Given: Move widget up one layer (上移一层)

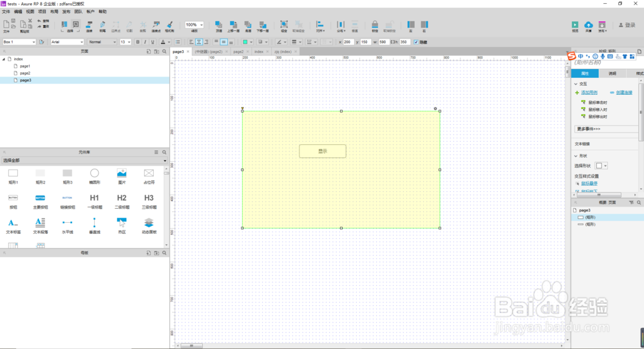Looking at the screenshot, I should point(233,26).
